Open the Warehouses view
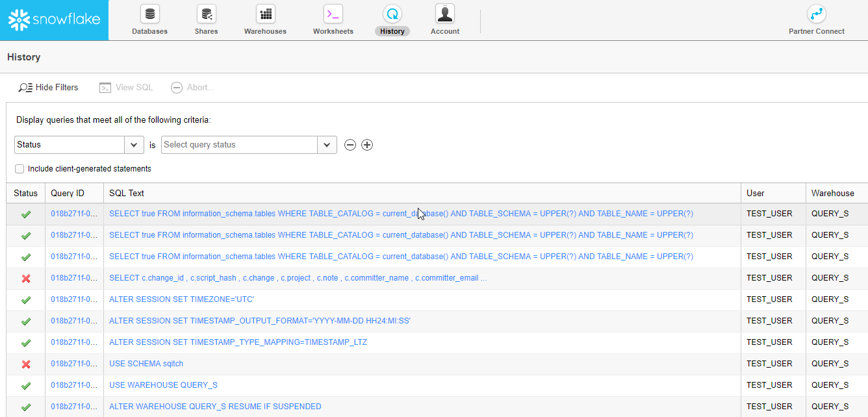 264,19
